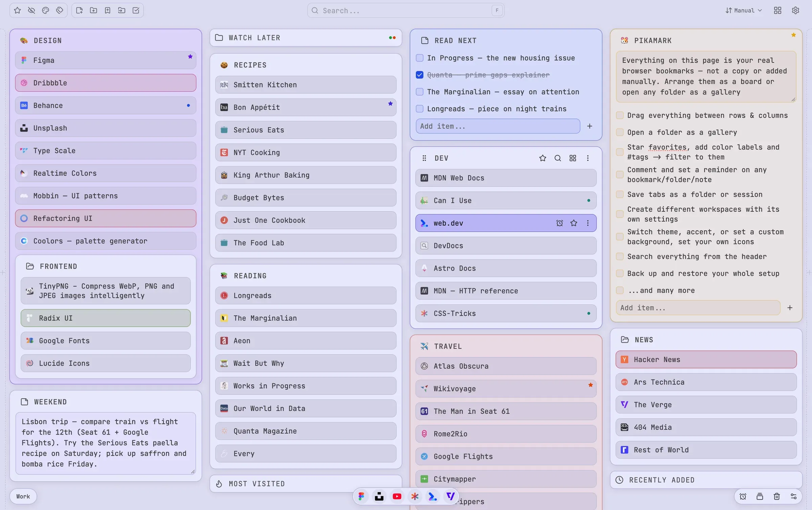
Task: Star the web.dev bookmark
Action: click(574, 223)
